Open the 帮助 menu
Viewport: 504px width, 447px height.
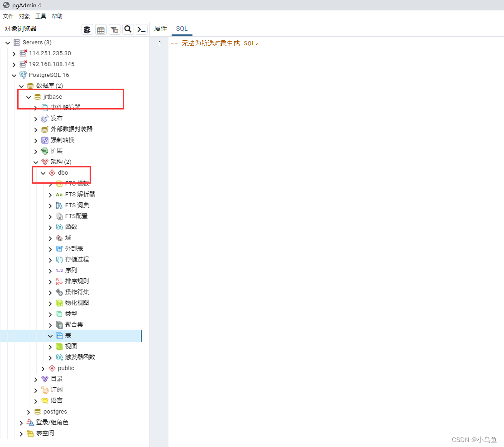click(57, 16)
